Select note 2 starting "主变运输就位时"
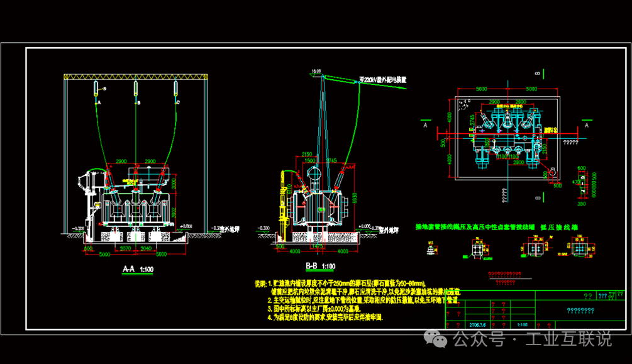632x364 pixels. click(x=363, y=301)
